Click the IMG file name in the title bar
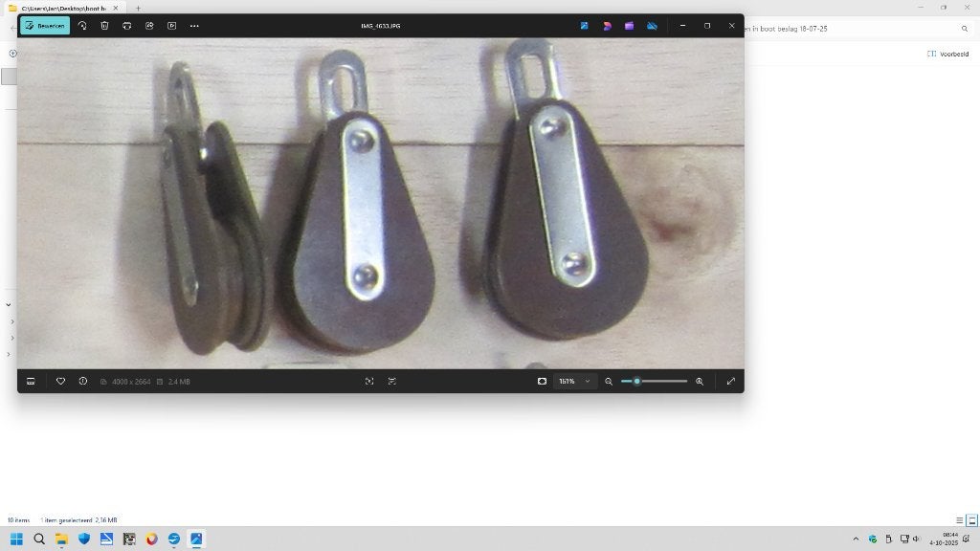980x551 pixels. [x=381, y=26]
